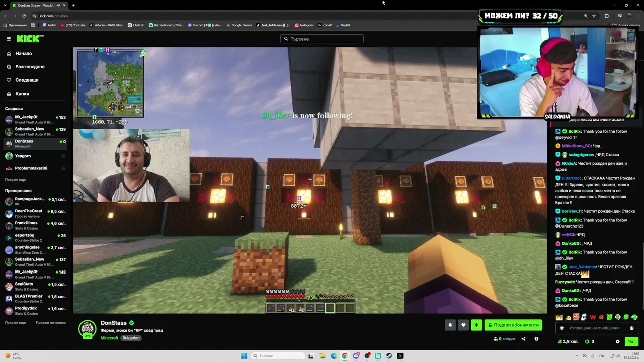Focus the chat message input field
The image size is (644, 362).
596,328
